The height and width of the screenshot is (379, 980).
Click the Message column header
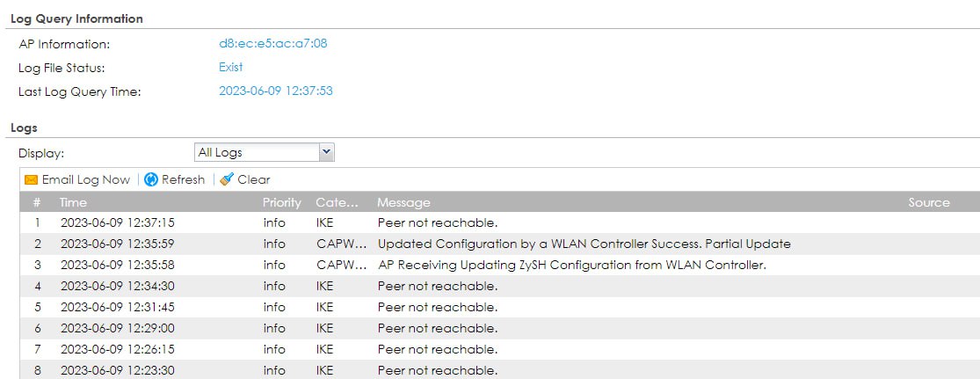click(x=403, y=202)
